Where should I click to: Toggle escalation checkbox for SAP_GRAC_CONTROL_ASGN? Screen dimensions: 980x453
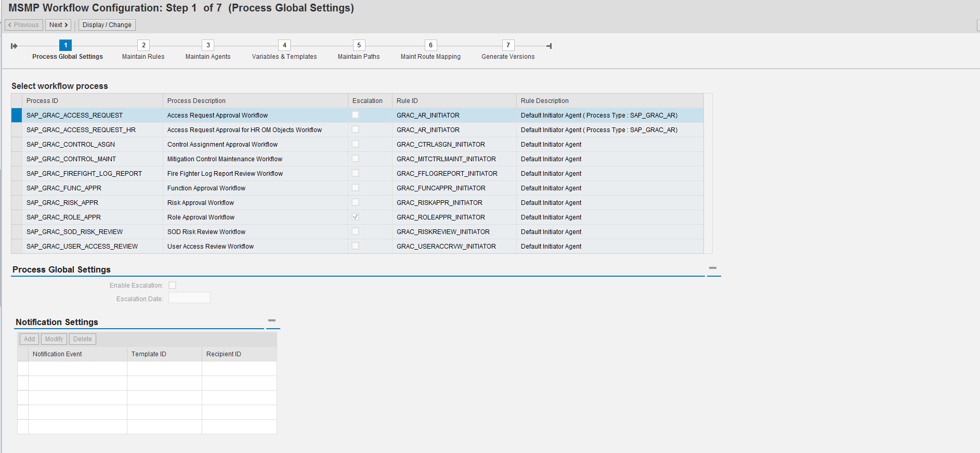[356, 144]
